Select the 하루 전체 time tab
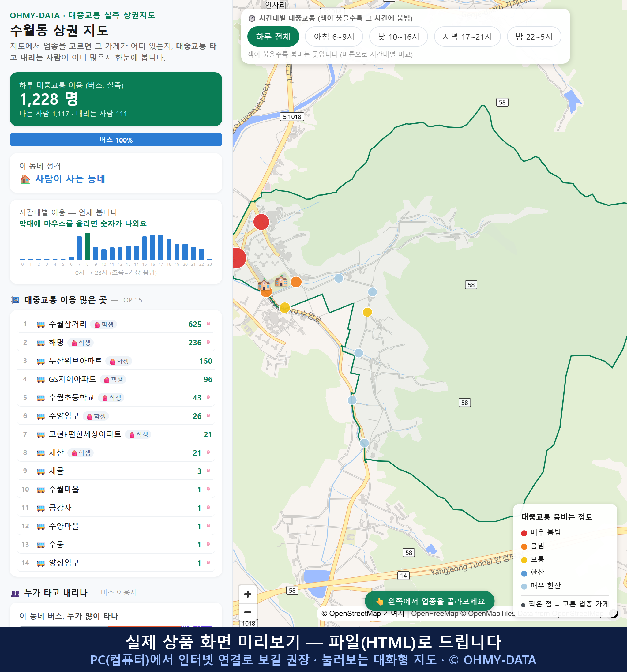The height and width of the screenshot is (672, 627). [273, 36]
